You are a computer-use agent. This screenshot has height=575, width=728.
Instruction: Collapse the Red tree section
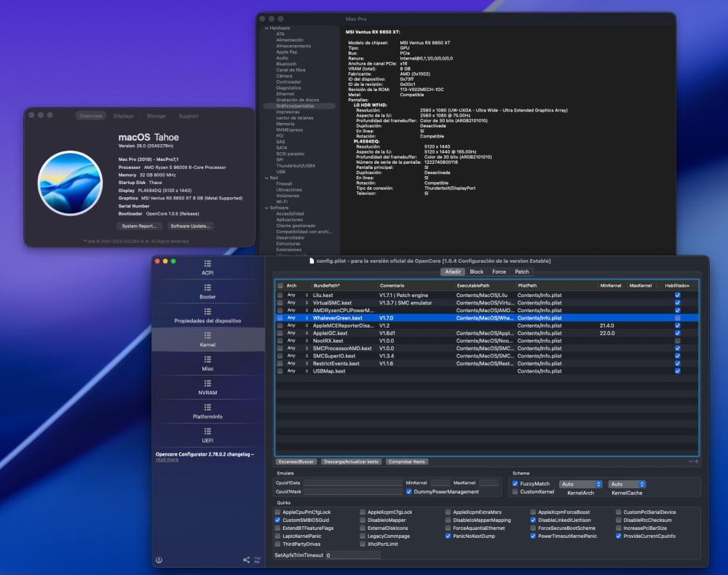pyautogui.click(x=266, y=178)
